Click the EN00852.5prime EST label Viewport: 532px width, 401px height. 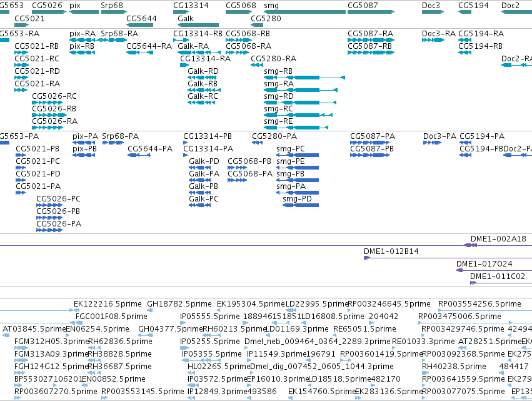click(x=114, y=379)
